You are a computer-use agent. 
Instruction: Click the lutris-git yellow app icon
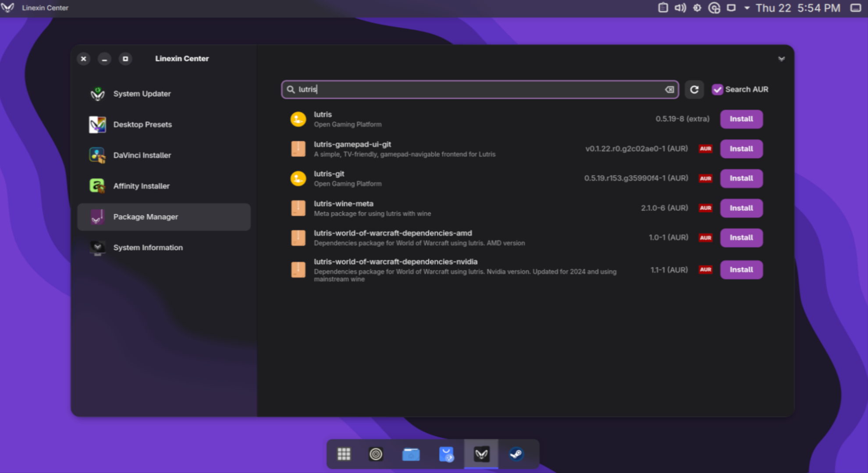[x=298, y=178]
